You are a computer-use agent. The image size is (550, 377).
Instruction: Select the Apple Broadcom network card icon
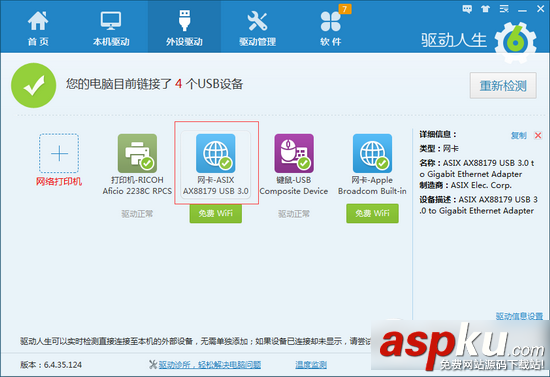(x=372, y=153)
